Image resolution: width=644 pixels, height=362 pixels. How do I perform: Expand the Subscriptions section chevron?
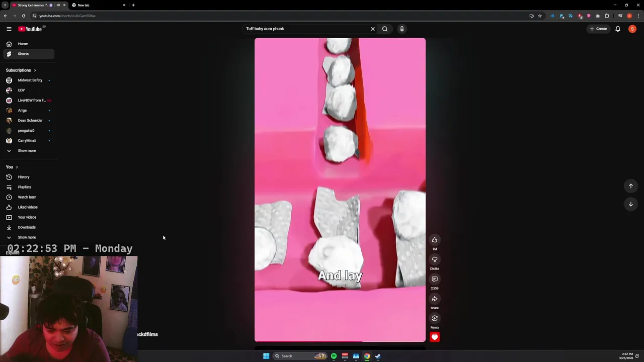(35, 70)
